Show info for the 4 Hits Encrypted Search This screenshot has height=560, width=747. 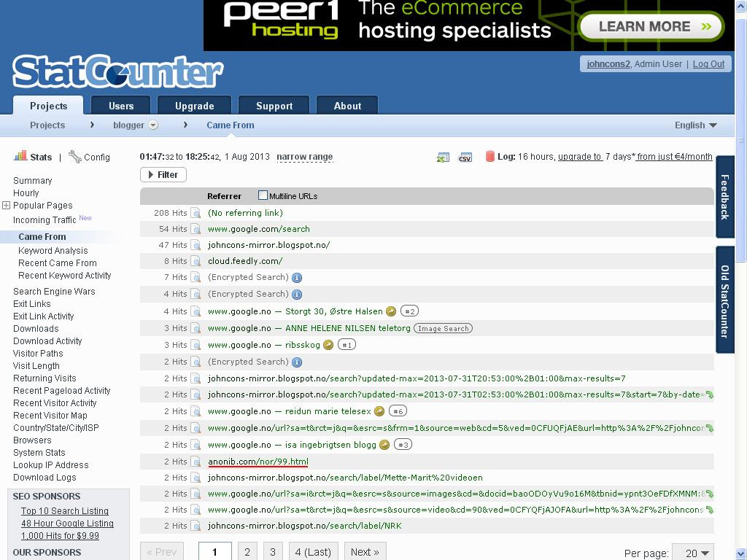(x=297, y=295)
